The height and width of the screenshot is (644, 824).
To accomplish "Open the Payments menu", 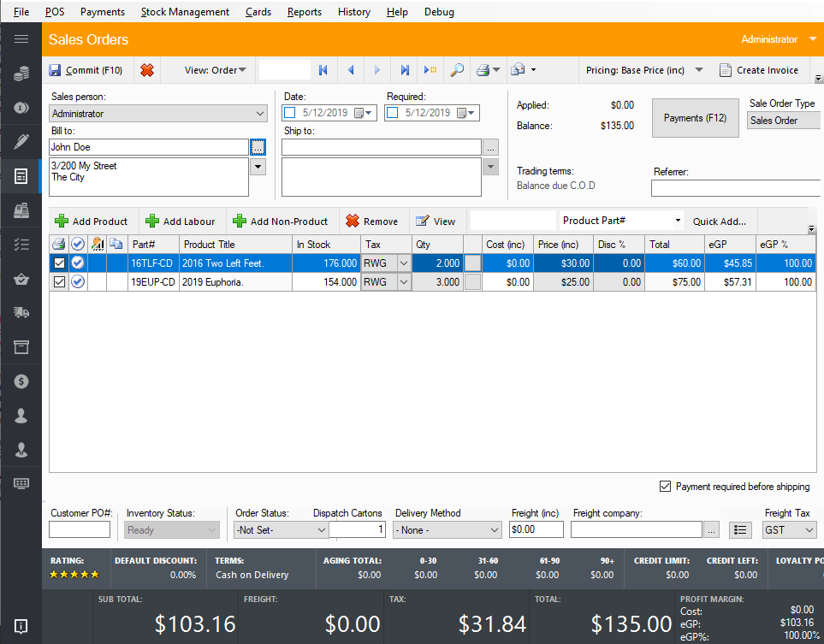I will coord(103,12).
